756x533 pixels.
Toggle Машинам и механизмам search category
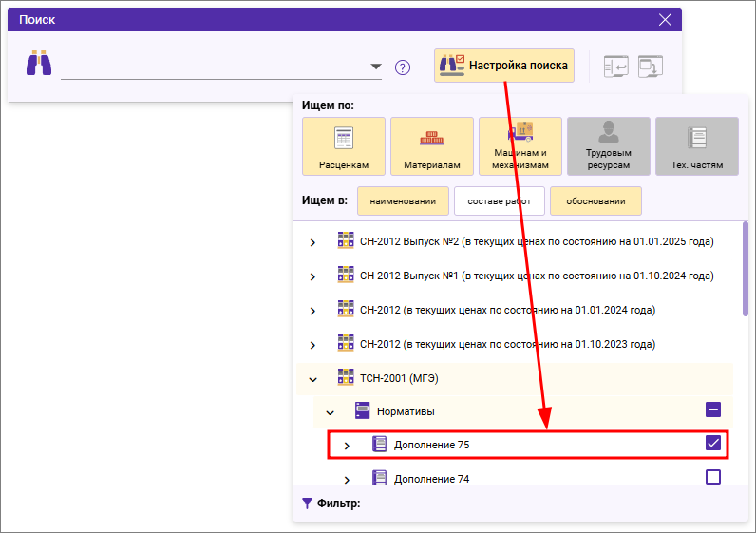(x=520, y=146)
